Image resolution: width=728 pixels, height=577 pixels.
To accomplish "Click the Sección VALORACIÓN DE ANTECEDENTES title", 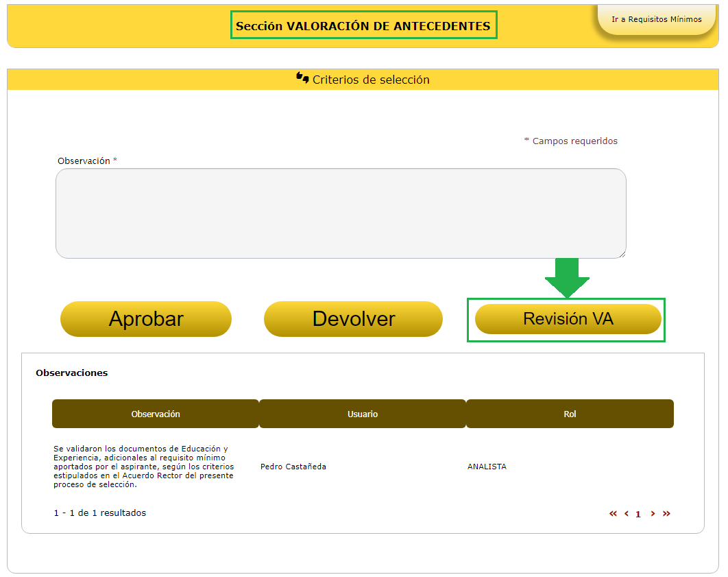I will click(363, 26).
